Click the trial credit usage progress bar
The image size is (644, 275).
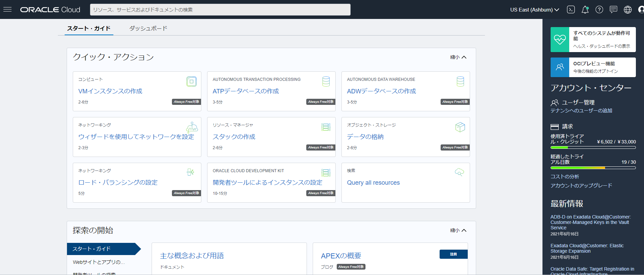593,147
